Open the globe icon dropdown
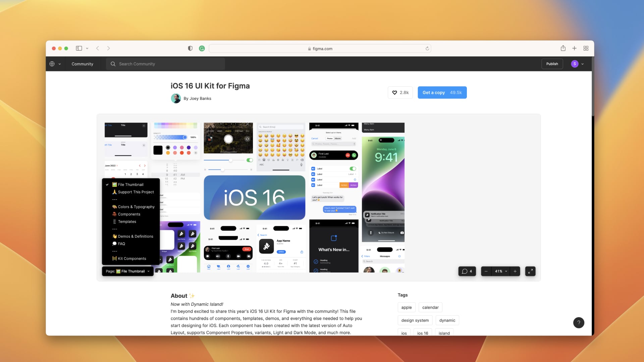This screenshot has width=644, height=362. [55, 64]
